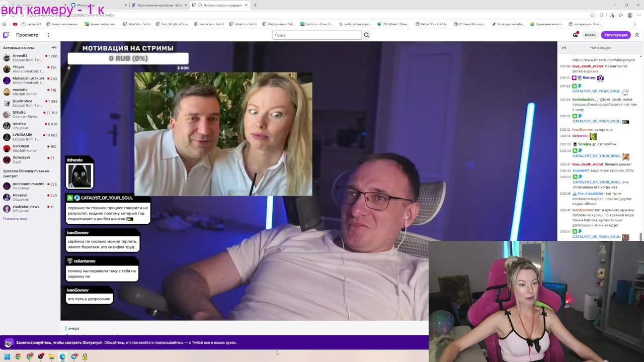Screen dimensions: 644x362
Task: Open the gartic phone bookmark
Action: click(x=355, y=24)
